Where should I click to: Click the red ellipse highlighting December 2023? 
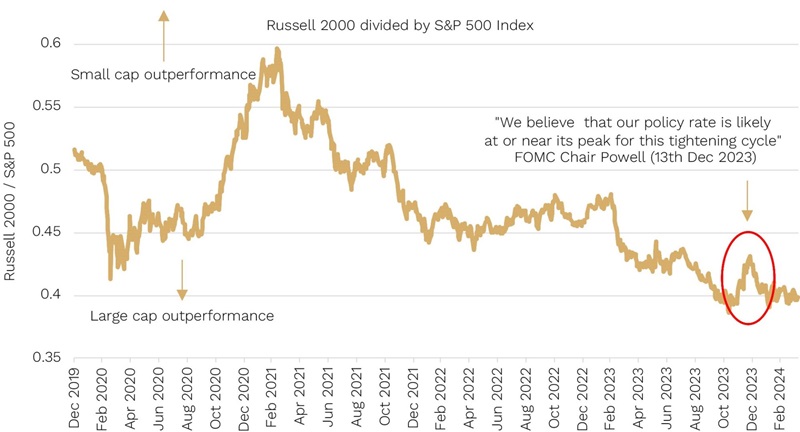tap(749, 277)
